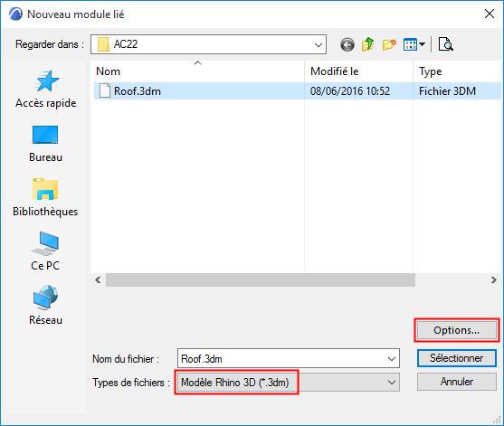Click the horizontal scrollbar left arrow
504x426 pixels.
point(98,279)
